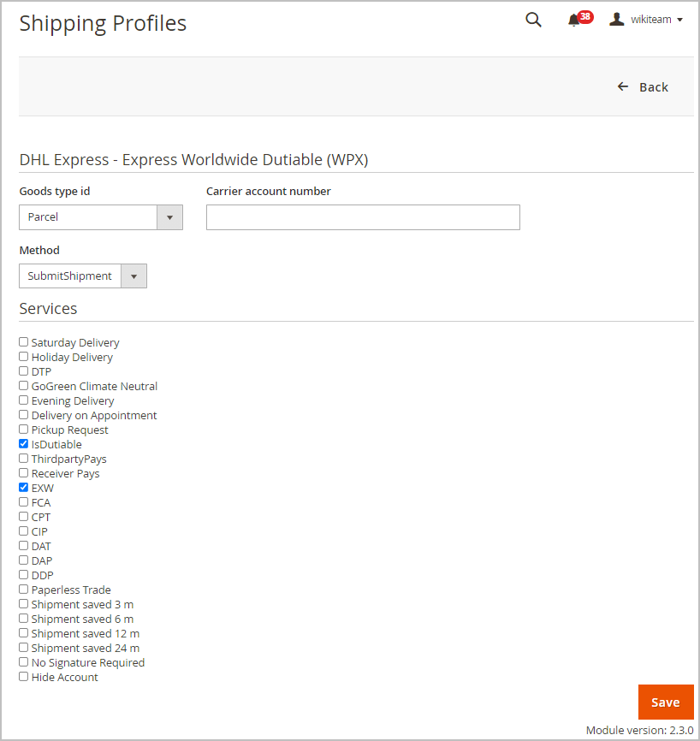The width and height of the screenshot is (700, 741).
Task: Uncheck the IsDutiable checkbox
Action: click(x=23, y=443)
